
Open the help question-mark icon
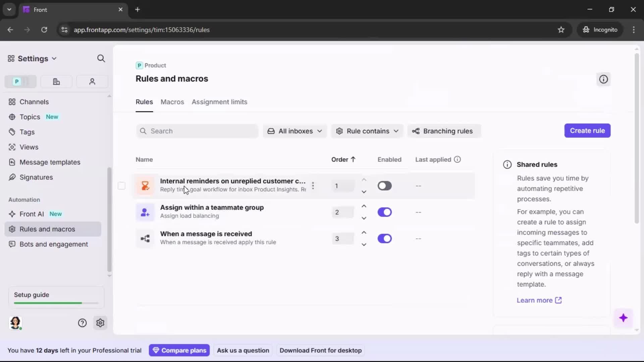(82, 322)
